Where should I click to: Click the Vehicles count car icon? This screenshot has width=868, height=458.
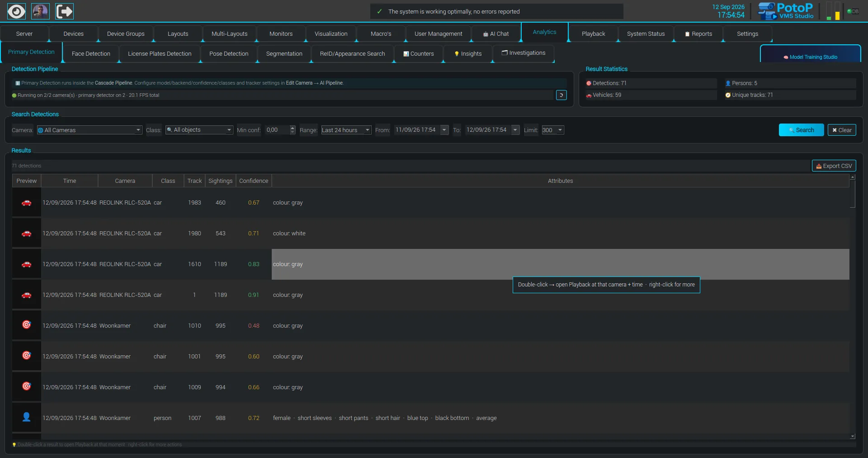click(589, 95)
